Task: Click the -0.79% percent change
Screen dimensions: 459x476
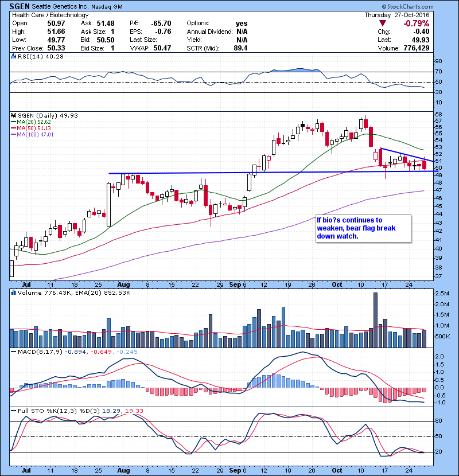Action: click(416, 24)
